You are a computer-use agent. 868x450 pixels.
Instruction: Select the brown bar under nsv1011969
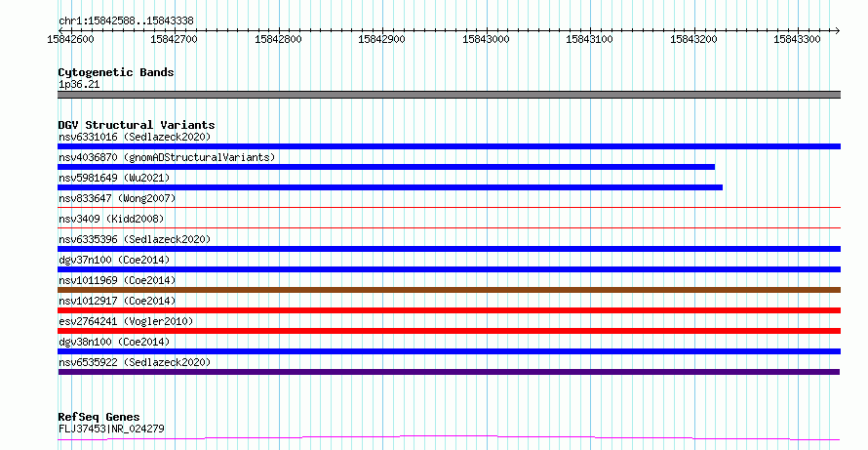(x=449, y=290)
